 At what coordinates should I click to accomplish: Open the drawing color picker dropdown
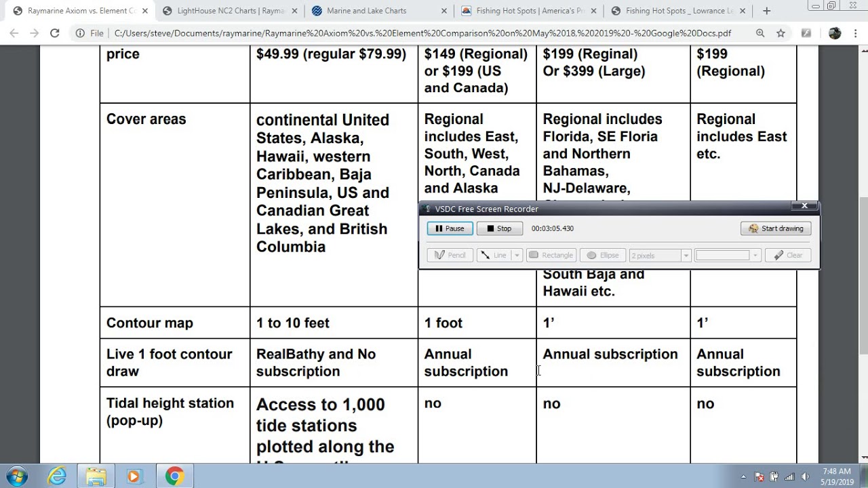point(755,255)
